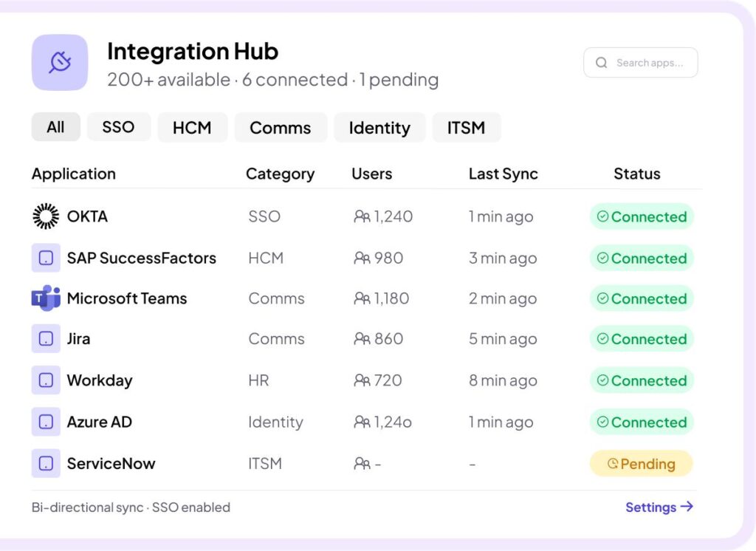This screenshot has width=756, height=551.
Task: Select the Azure AD name
Action: click(x=100, y=422)
